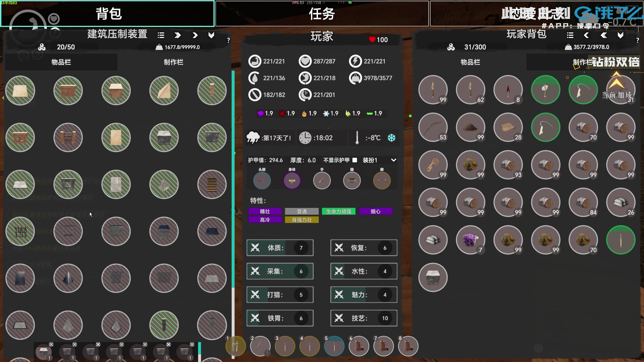This screenshot has height=362, width=644.
Task: Select 物品栏 tab in 玩家背包 panel
Action: [470, 62]
